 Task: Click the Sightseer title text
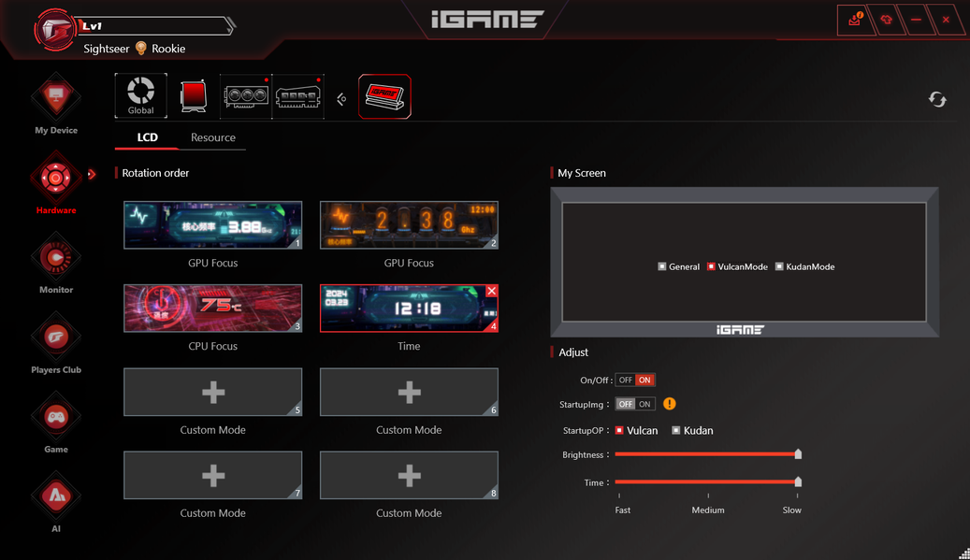tap(107, 49)
